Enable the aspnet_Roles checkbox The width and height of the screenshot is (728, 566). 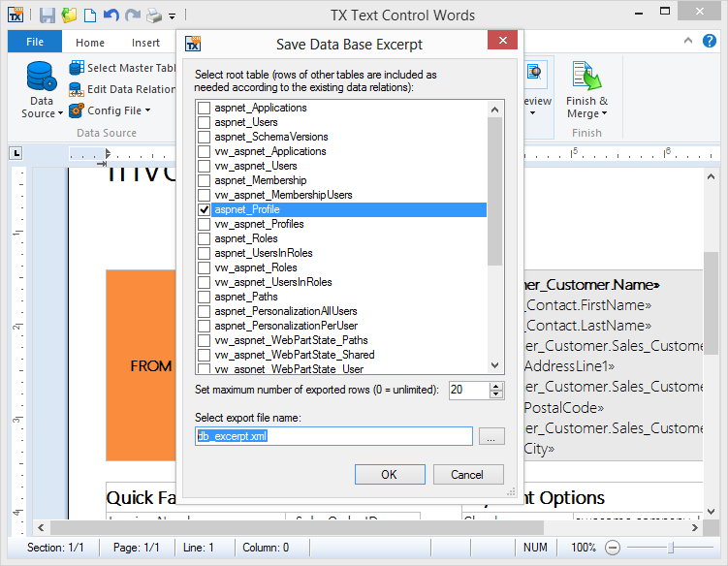204,238
